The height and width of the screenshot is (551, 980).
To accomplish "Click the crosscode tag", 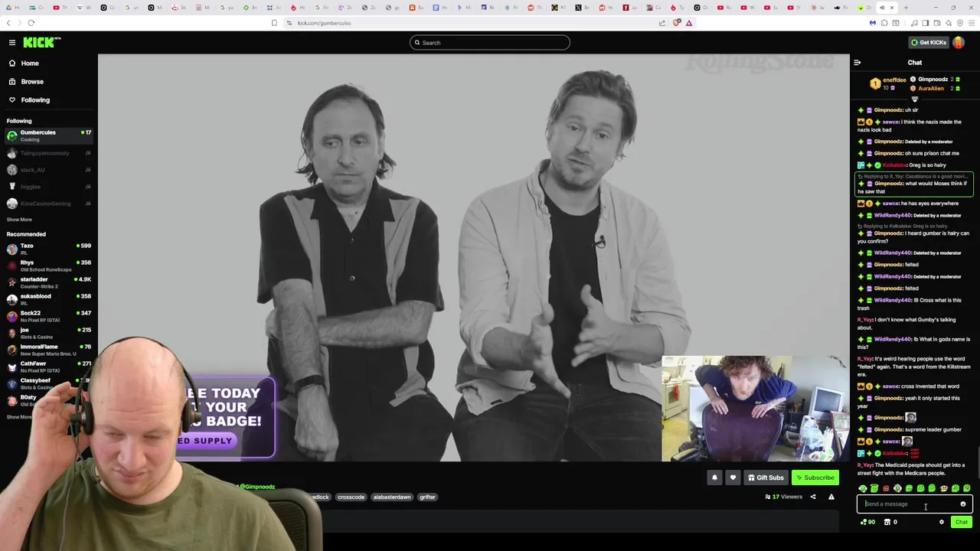I will (x=351, y=497).
